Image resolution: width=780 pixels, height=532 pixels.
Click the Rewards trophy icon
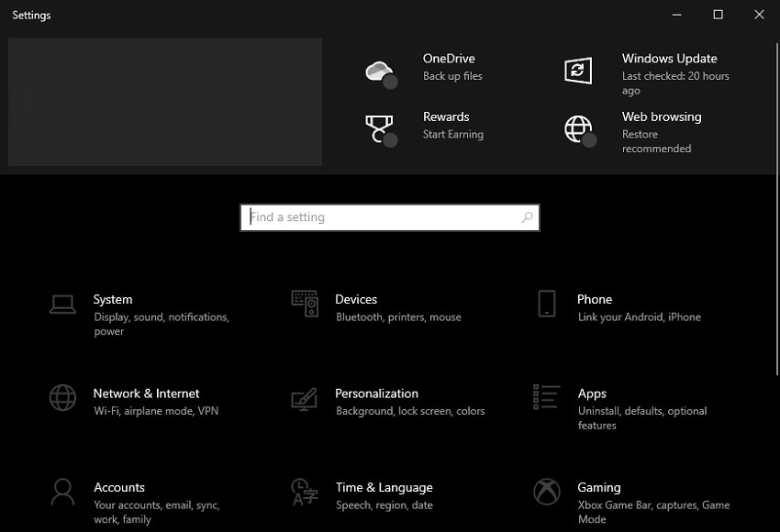tap(380, 130)
